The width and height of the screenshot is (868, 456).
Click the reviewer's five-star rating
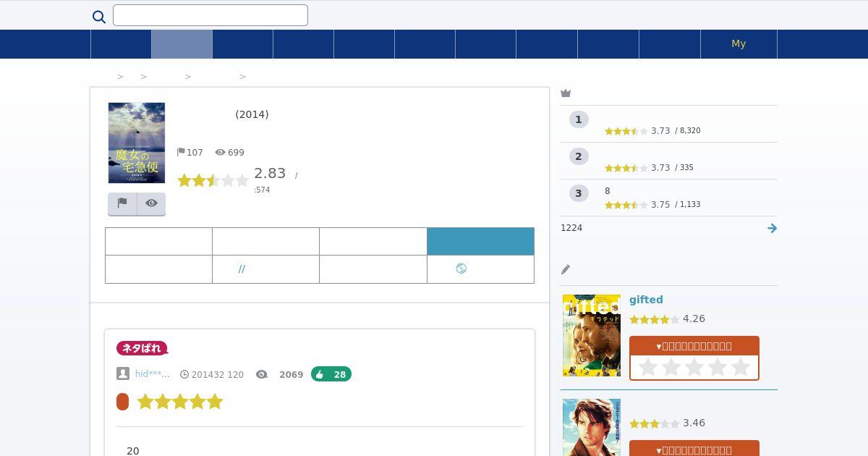coord(180,402)
